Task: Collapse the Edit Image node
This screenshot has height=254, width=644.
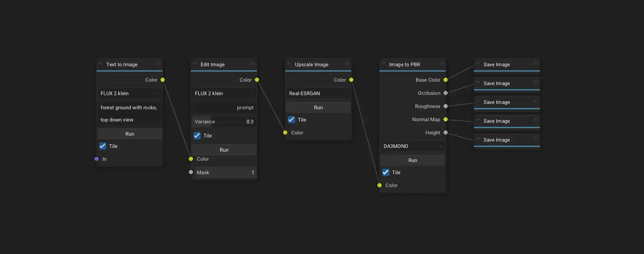Action: (x=195, y=63)
